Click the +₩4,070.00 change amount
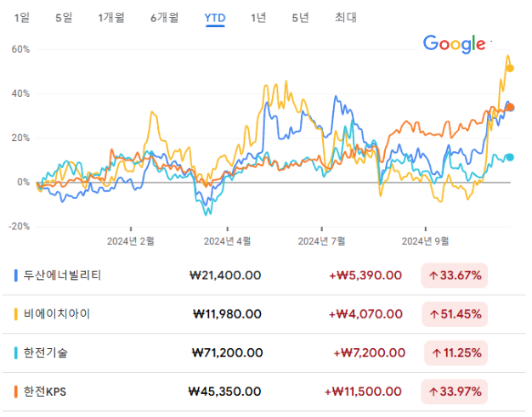The width and height of the screenshot is (532, 417). point(365,314)
